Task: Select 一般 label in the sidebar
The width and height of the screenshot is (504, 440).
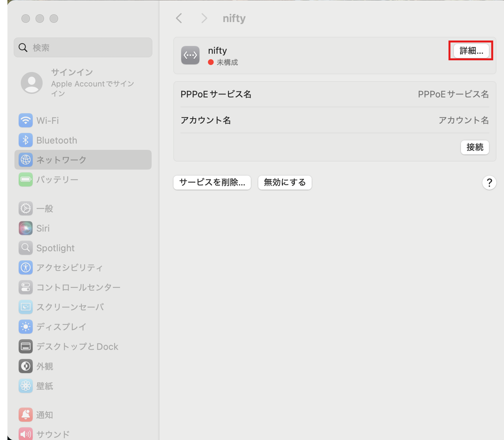Action: click(45, 209)
